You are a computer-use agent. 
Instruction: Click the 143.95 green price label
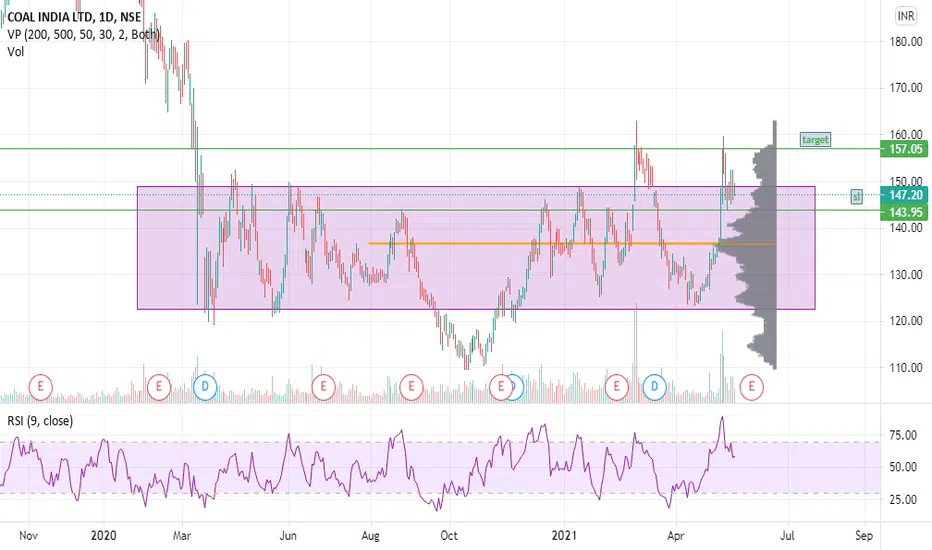903,212
